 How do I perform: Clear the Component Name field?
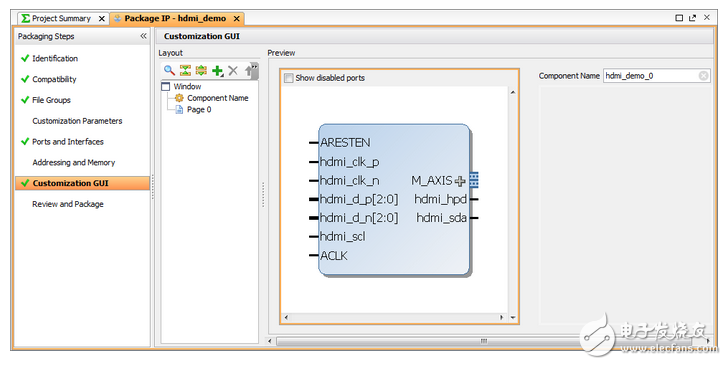(703, 76)
